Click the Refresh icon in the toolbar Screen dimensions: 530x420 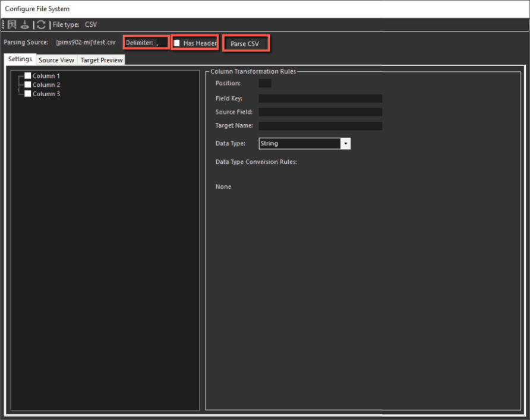pos(40,24)
